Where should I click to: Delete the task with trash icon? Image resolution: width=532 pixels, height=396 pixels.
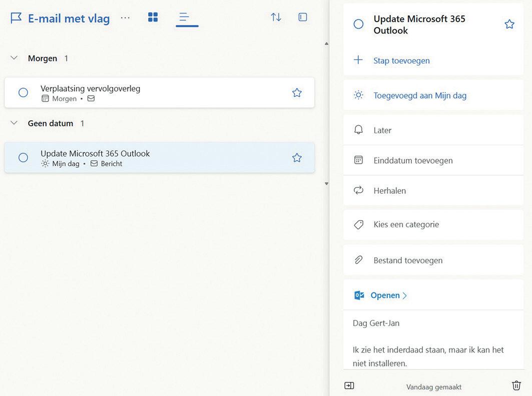[x=516, y=385]
